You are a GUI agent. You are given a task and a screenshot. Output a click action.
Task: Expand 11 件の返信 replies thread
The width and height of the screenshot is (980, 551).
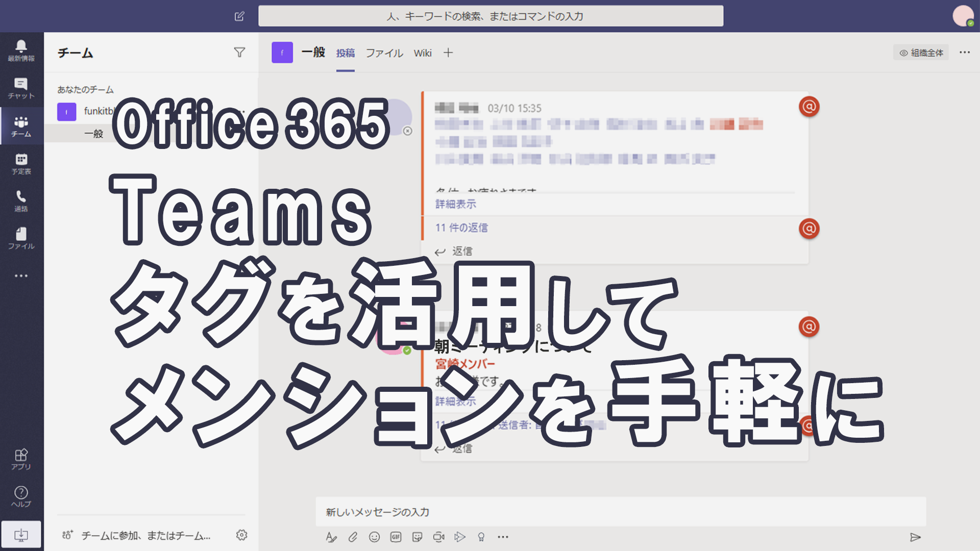pos(461,228)
